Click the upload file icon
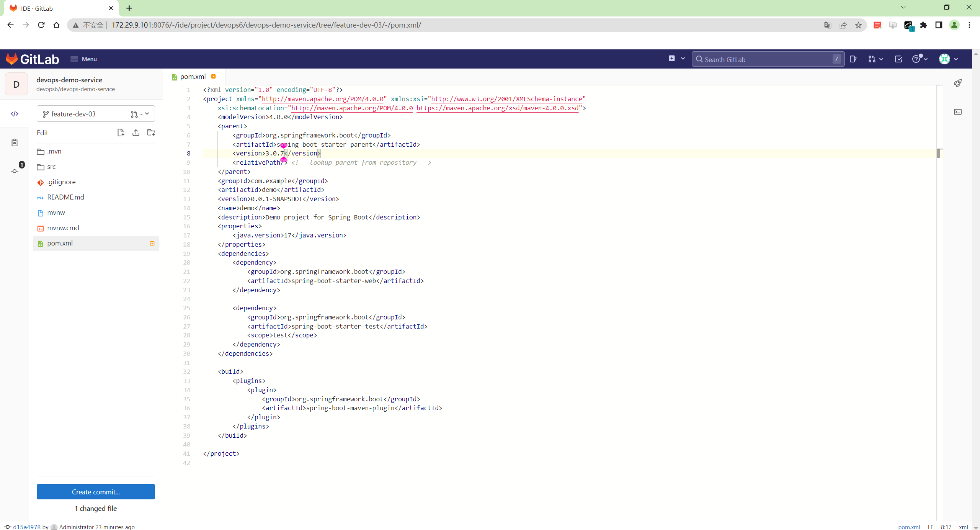This screenshot has height=530, width=980. click(x=136, y=132)
